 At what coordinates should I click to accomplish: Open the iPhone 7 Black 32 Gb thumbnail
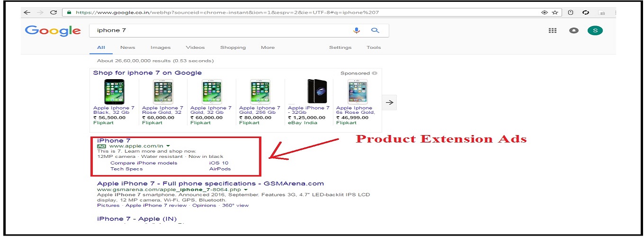point(114,91)
